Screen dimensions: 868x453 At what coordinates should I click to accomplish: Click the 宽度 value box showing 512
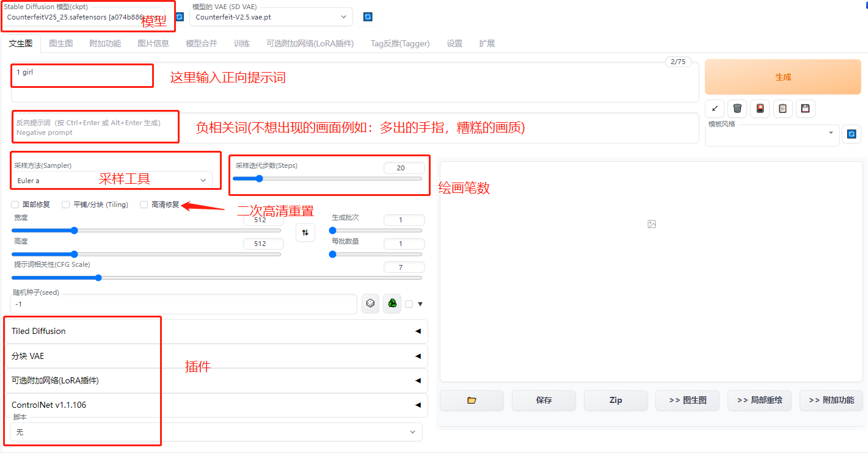[263, 220]
